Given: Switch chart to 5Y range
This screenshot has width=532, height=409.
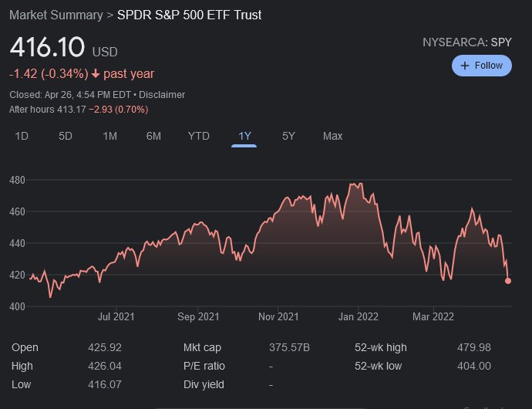Looking at the screenshot, I should [288, 137].
